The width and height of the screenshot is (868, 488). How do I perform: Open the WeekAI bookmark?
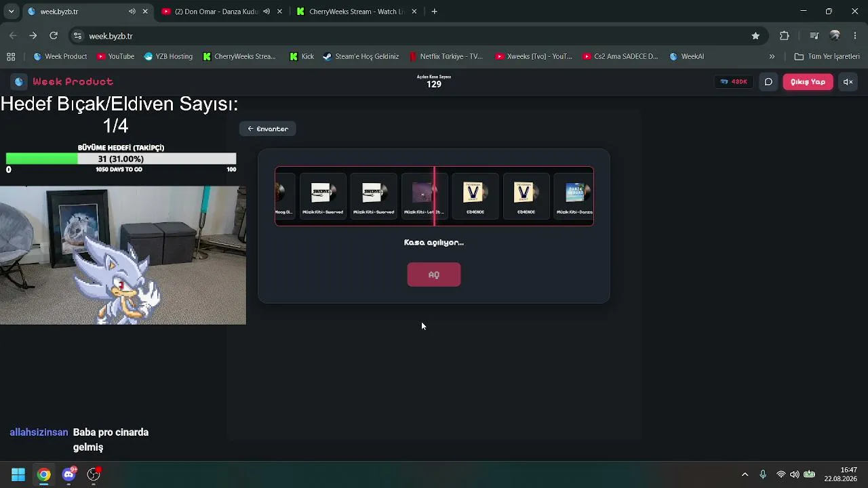tap(687, 56)
